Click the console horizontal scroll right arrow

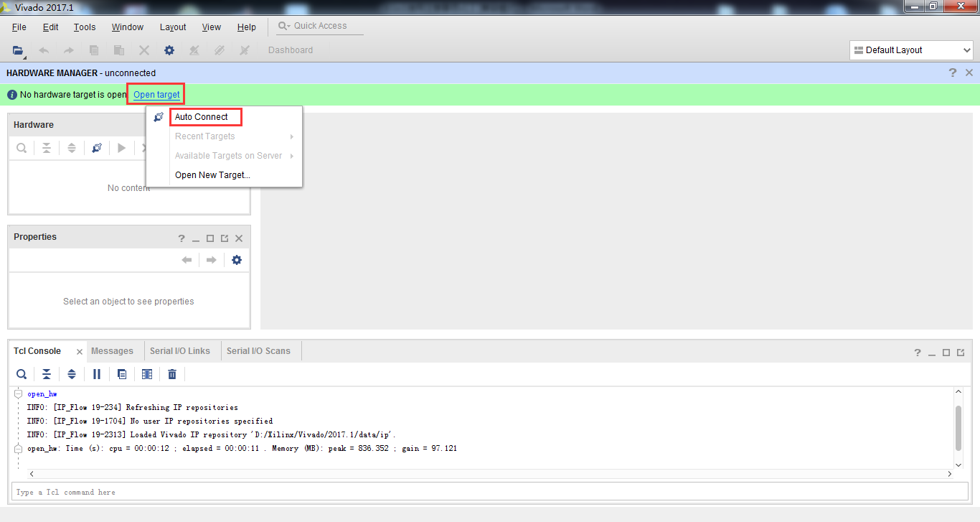pyautogui.click(x=950, y=474)
